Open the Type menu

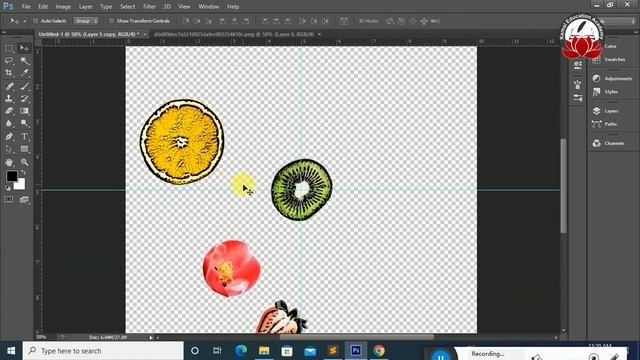pos(106,7)
